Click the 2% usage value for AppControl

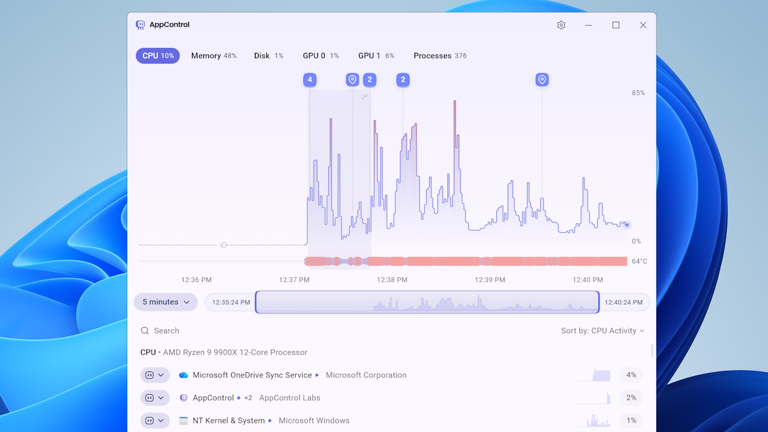pyautogui.click(x=631, y=398)
